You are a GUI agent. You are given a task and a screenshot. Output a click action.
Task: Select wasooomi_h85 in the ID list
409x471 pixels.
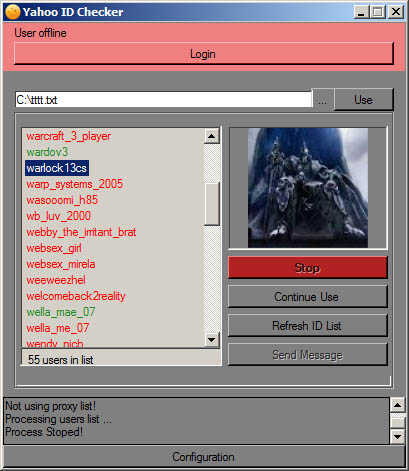[x=62, y=200]
